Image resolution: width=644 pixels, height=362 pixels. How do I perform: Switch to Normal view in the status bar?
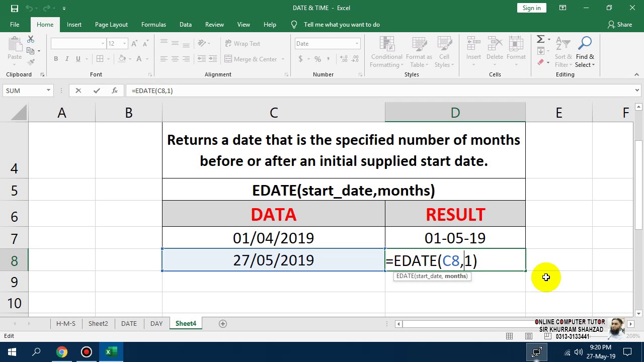click(x=510, y=336)
